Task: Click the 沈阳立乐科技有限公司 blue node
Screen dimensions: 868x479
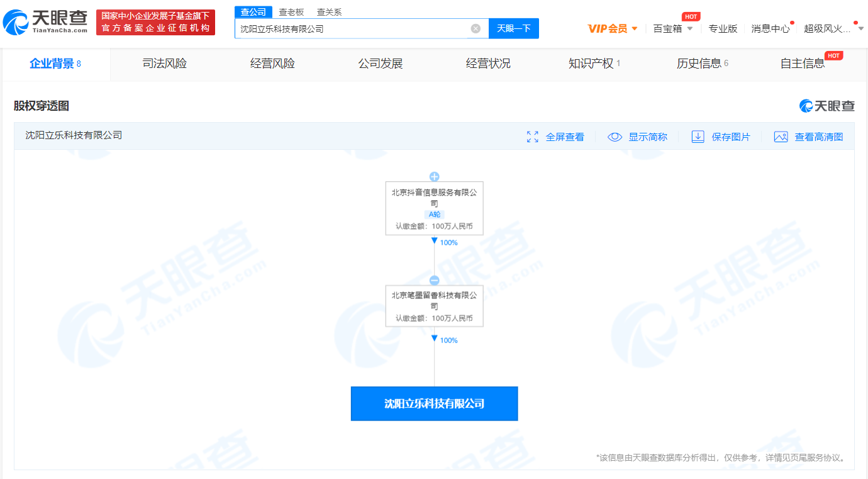Action: [x=434, y=403]
